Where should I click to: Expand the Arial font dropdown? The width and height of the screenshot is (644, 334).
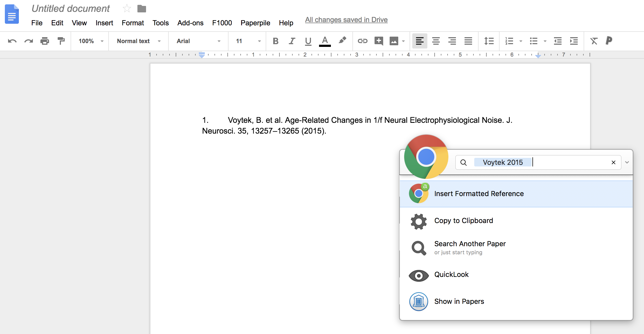point(198,41)
